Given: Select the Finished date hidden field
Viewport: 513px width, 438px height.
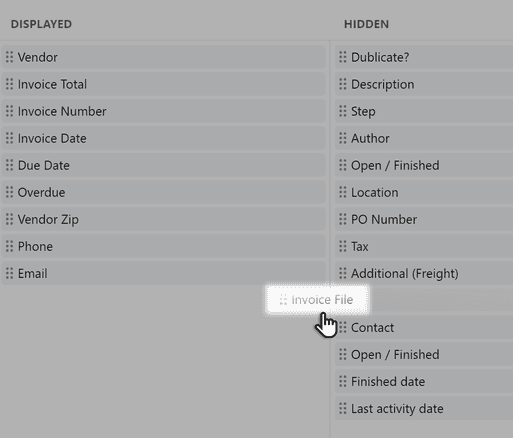Looking at the screenshot, I should [424, 381].
